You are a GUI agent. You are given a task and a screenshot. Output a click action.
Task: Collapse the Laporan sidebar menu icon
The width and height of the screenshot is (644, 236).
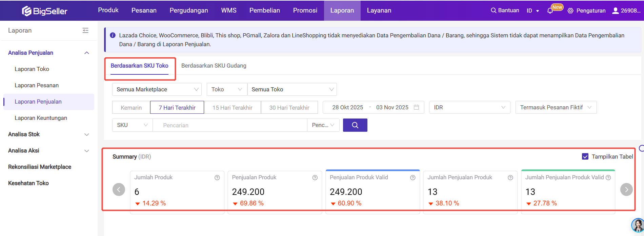85,31
